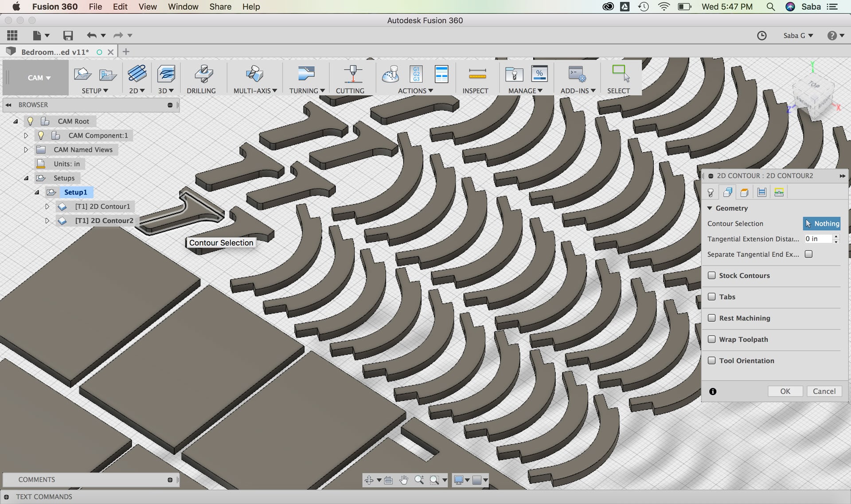Click the Post Process G1G2G3 icon
Image resolution: width=851 pixels, height=504 pixels.
(416, 74)
